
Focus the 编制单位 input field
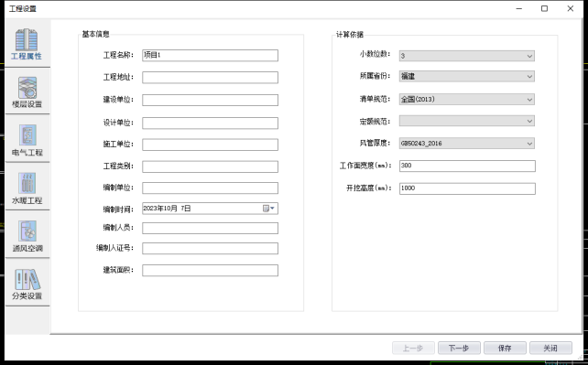click(x=210, y=188)
